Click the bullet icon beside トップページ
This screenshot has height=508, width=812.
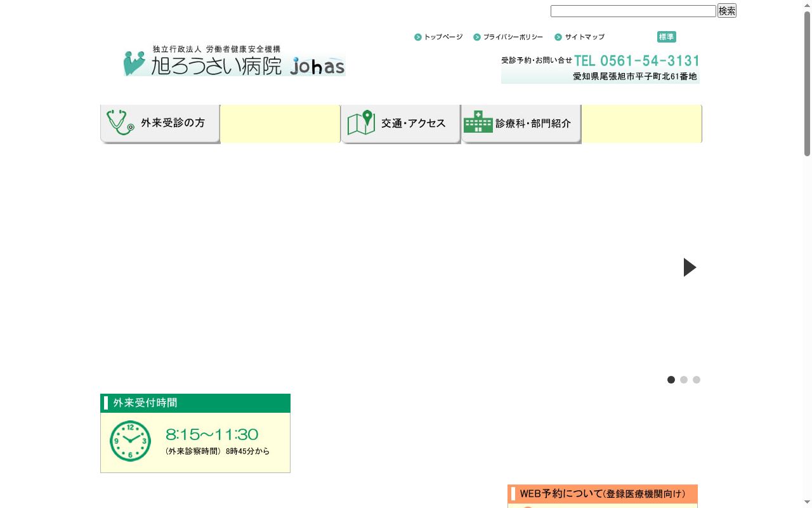tap(418, 37)
